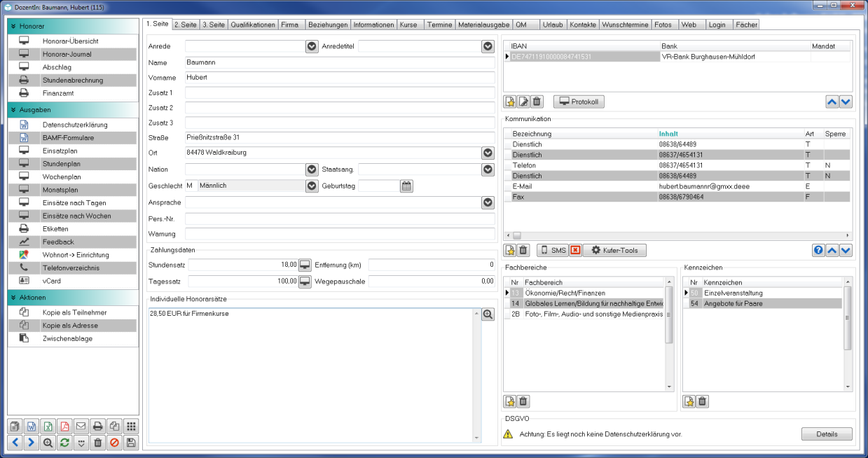Export the record to Excel
The width and height of the screenshot is (868, 458).
coord(48,426)
